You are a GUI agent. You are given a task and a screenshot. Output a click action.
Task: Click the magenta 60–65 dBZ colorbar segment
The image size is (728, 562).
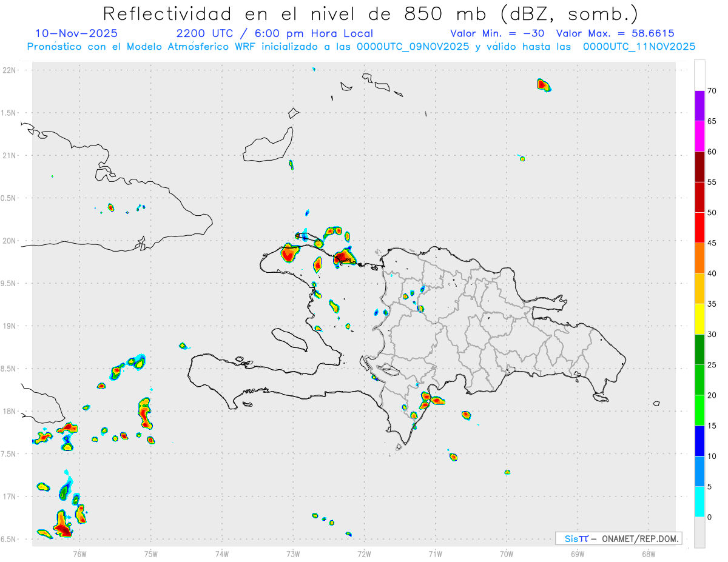[699, 136]
